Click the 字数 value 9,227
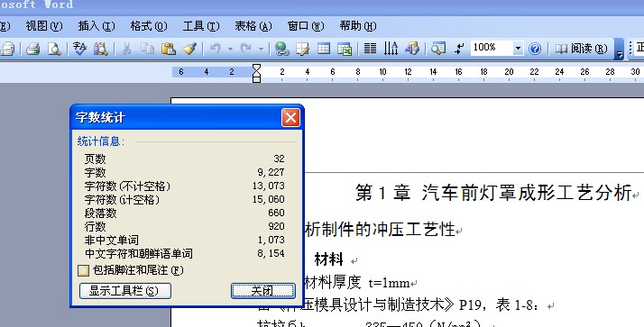 pyautogui.click(x=271, y=172)
